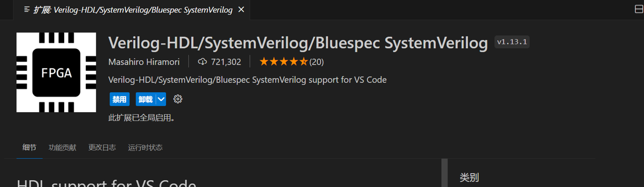Click the cloud download count icon
Screen dimensions: 644x187
(x=202, y=62)
